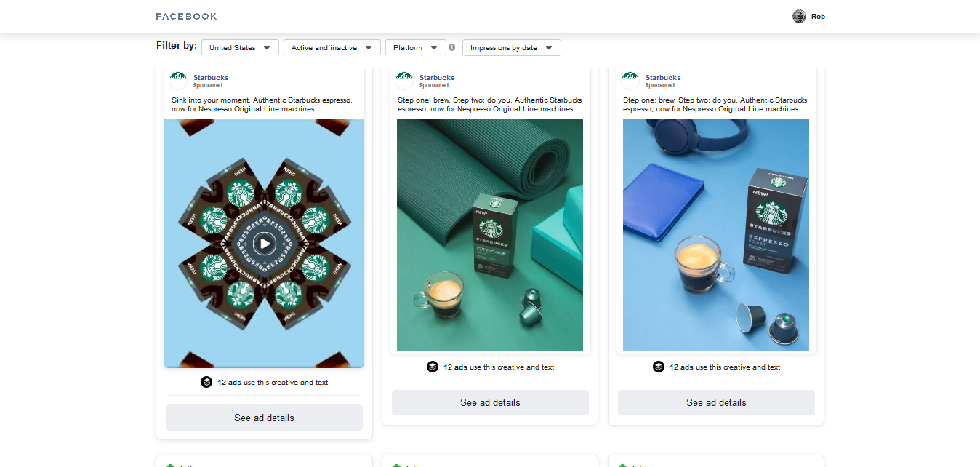Viewport: 980px width, 467px height.
Task: Click Starbucks logo avatar on third ad card
Action: 630,81
